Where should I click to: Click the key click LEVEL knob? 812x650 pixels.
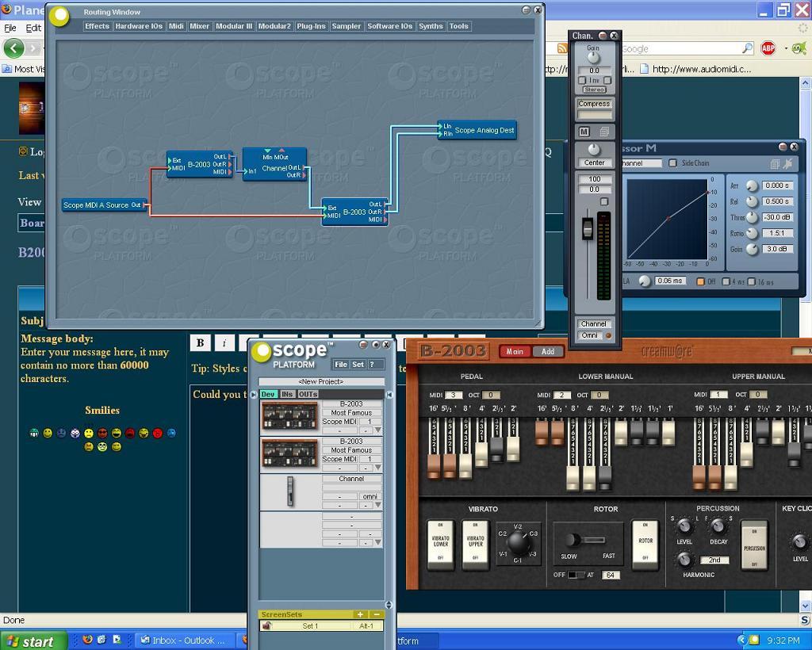pos(799,542)
